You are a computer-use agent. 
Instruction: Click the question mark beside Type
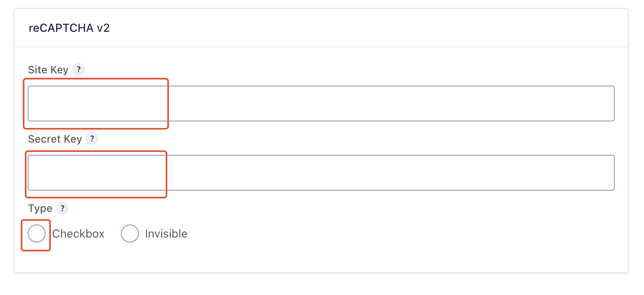coord(62,208)
